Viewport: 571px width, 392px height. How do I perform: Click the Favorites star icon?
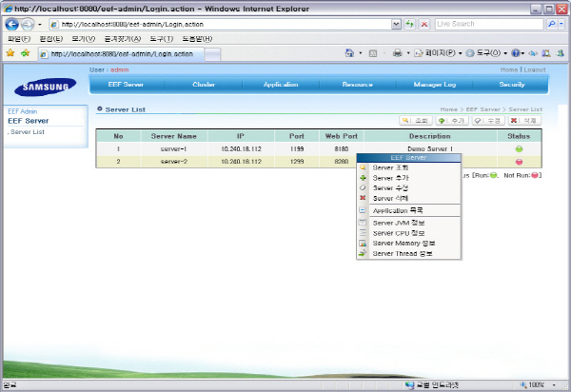pos(10,53)
